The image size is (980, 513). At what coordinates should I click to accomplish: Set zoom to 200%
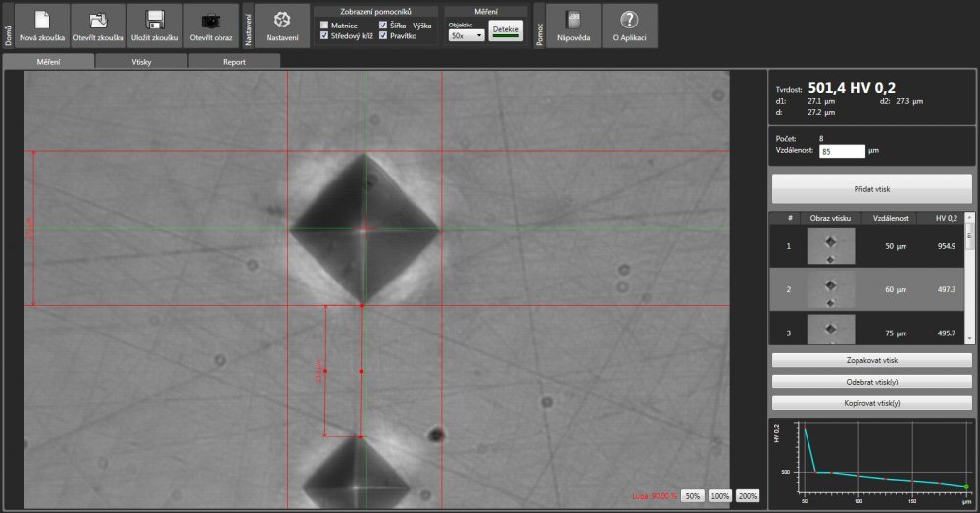[748, 496]
